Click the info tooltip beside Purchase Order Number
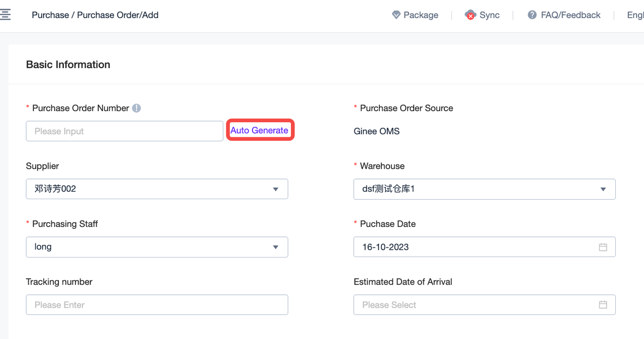 tap(137, 108)
